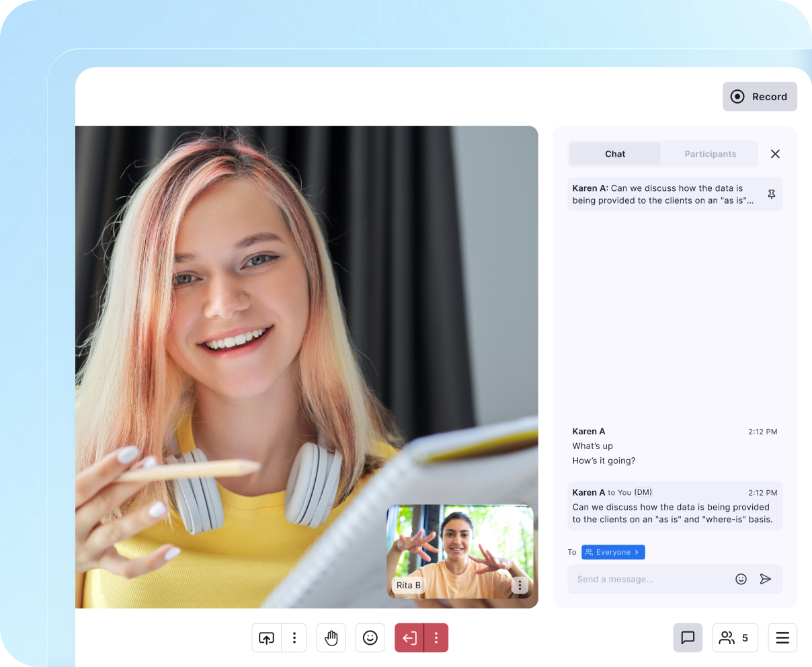Viewport: 812px width, 667px height.
Task: Click the share screen icon
Action: [267, 638]
